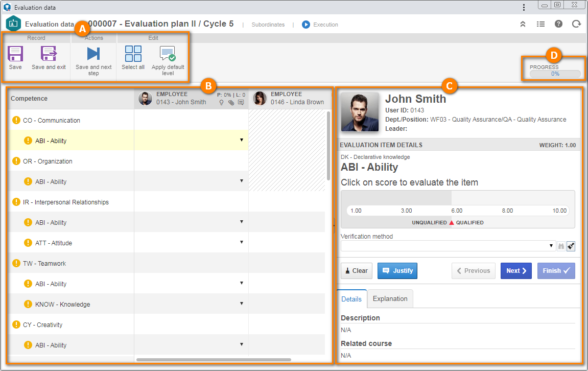The image size is (588, 371).
Task: Open dropdown for Creativity ABI - Ability row
Action: 242,344
